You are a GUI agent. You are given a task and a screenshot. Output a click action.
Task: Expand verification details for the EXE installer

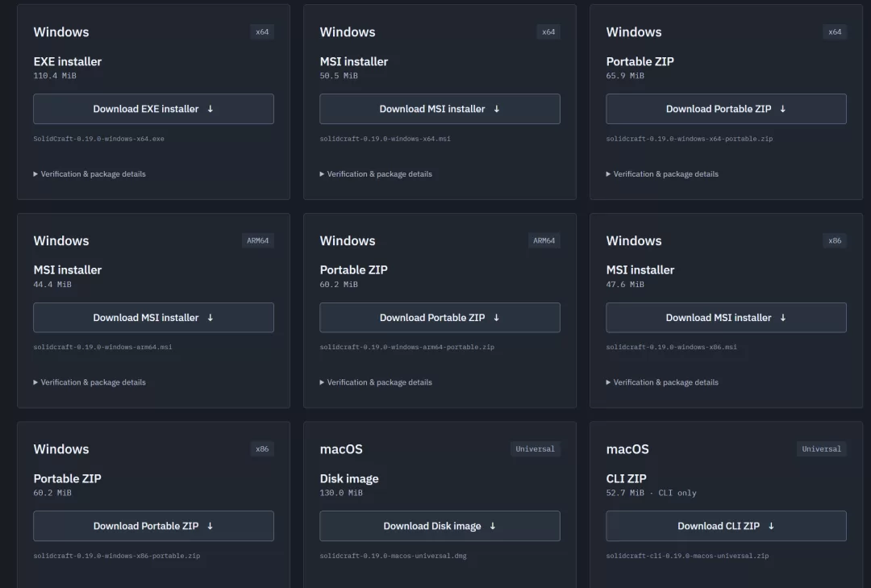tap(90, 174)
